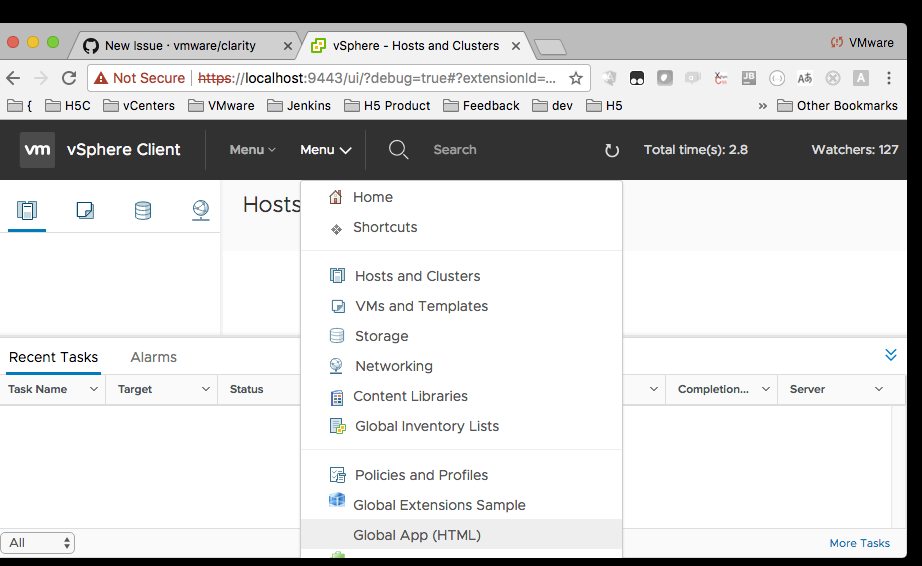The height and width of the screenshot is (566, 922).
Task: Reload the page in browser
Action: click(69, 78)
